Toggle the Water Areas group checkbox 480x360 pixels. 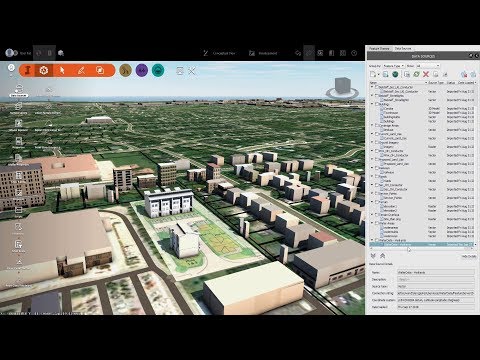tap(377, 223)
